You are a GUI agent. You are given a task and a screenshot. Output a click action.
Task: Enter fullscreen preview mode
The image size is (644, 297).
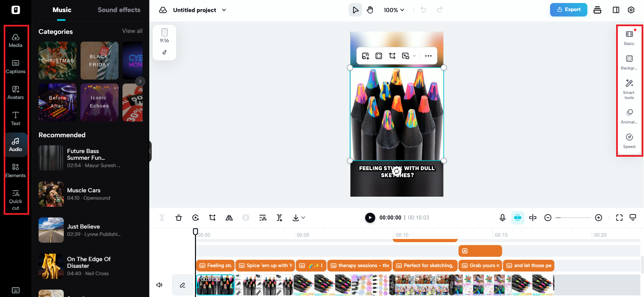click(619, 218)
